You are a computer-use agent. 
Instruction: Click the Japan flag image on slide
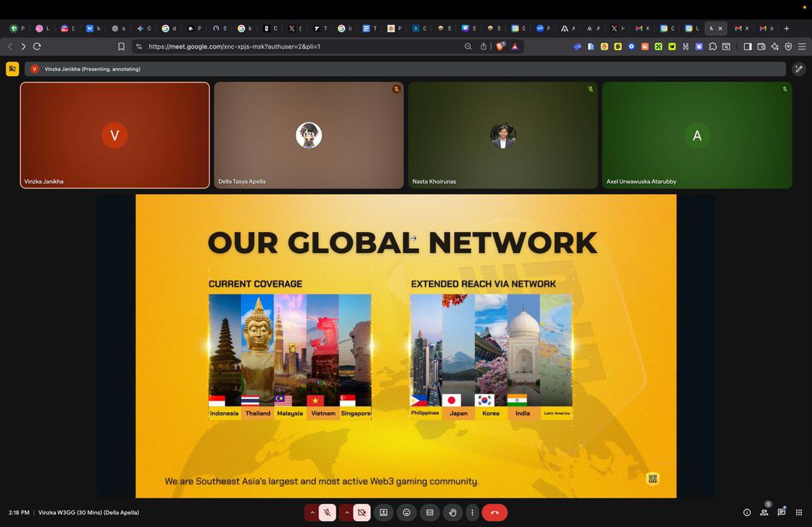[453, 400]
